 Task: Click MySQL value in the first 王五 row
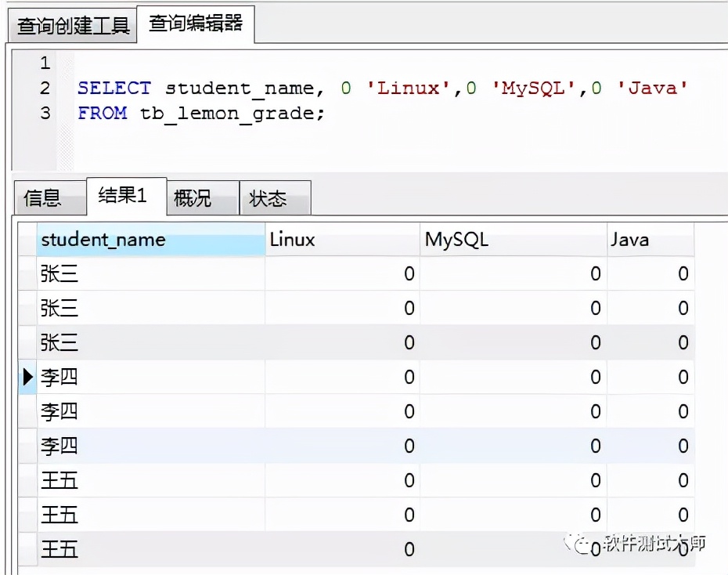(x=513, y=480)
